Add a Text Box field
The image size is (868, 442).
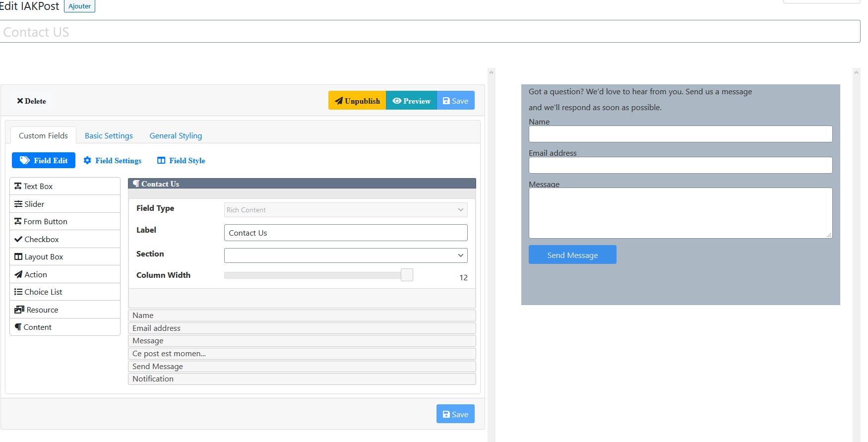pyautogui.click(x=65, y=186)
